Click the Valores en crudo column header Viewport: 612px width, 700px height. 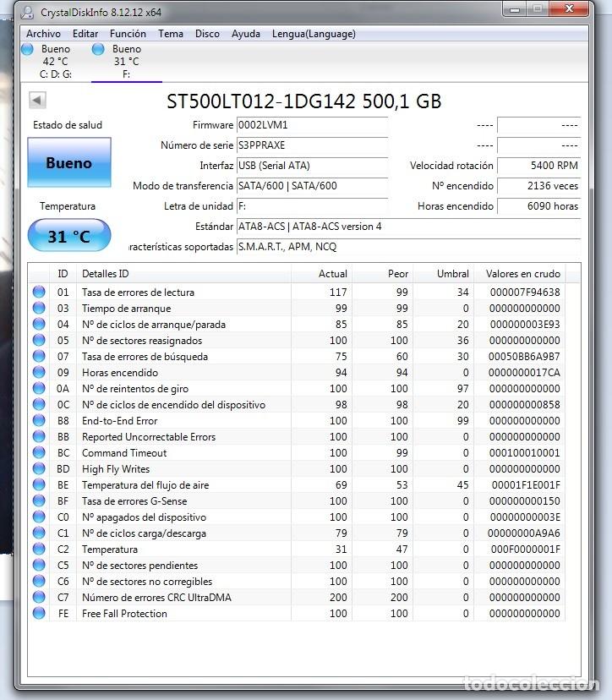[520, 274]
